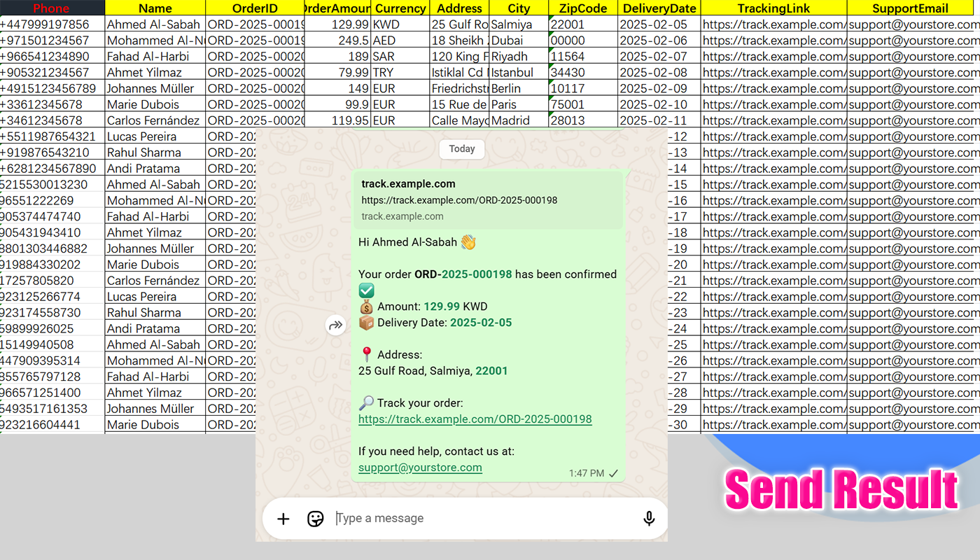Select the delivery date cell 2025-02-09

click(x=659, y=89)
